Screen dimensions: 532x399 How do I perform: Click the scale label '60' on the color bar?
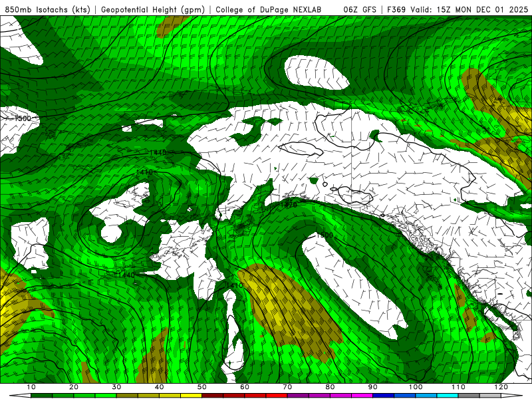[x=245, y=387]
